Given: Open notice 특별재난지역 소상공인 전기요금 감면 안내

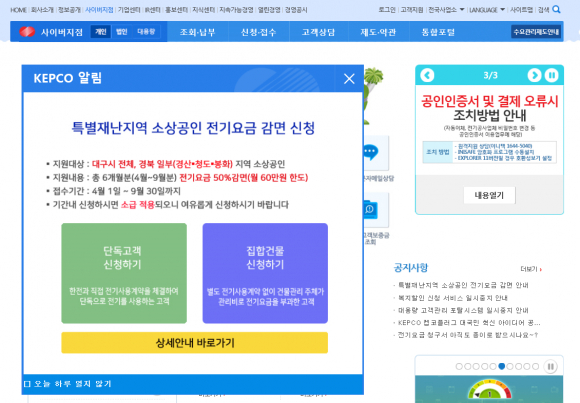Looking at the screenshot, I should tap(463, 285).
